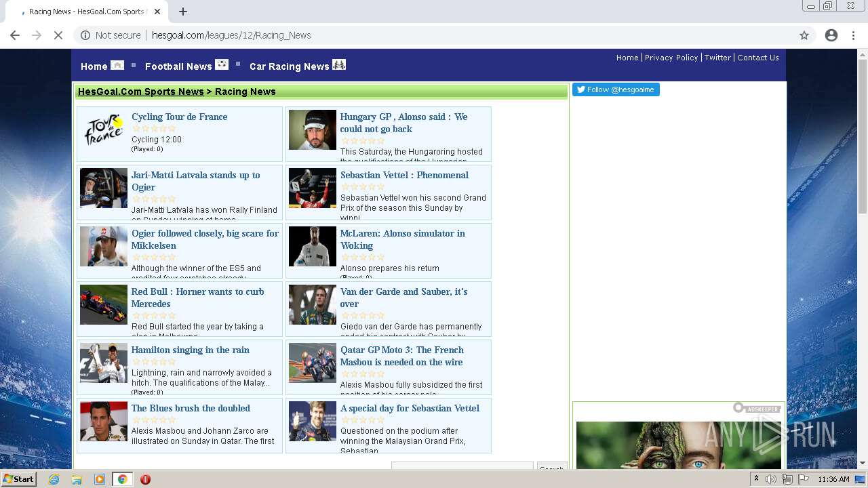The image size is (868, 488).
Task: Click the Adskeeper ad image
Action: pyautogui.click(x=678, y=445)
